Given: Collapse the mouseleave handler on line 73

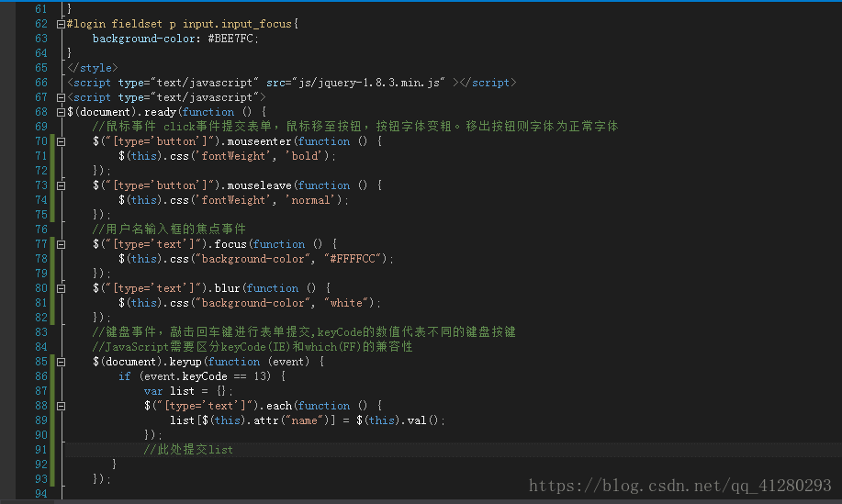Looking at the screenshot, I should 61,185.
